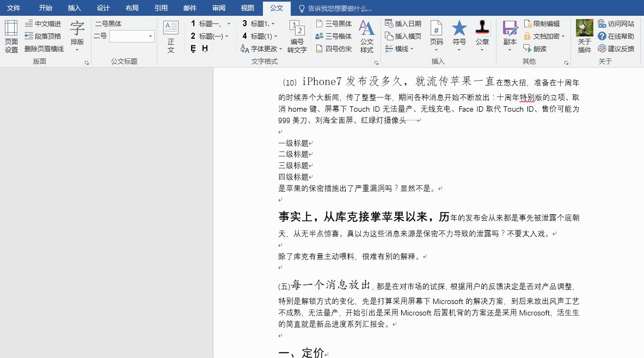The width and height of the screenshot is (644, 358).
Task: Click the H icon with dot below
Action: tap(205, 49)
